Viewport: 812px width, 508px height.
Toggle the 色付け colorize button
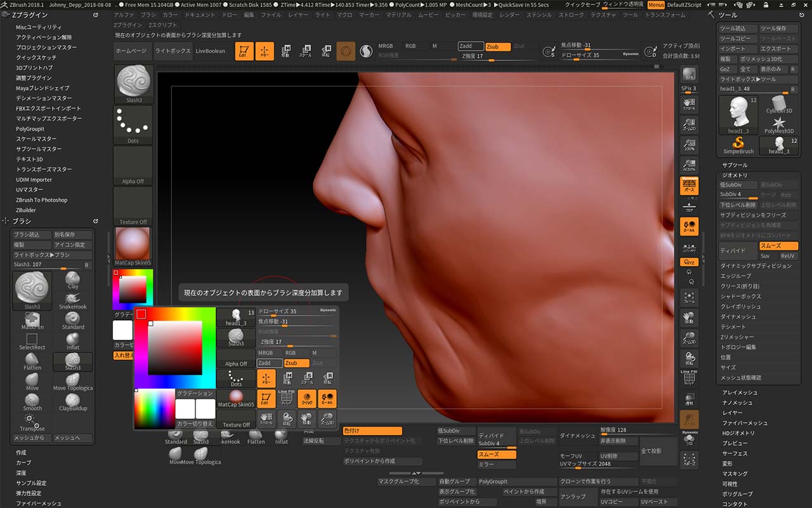click(372, 431)
